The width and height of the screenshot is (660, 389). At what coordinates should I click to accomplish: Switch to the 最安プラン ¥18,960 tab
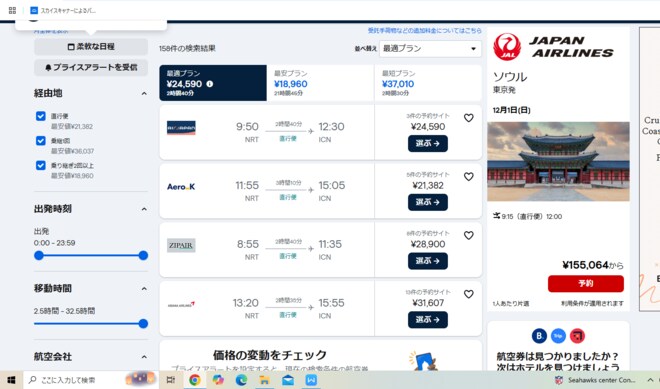tap(320, 83)
